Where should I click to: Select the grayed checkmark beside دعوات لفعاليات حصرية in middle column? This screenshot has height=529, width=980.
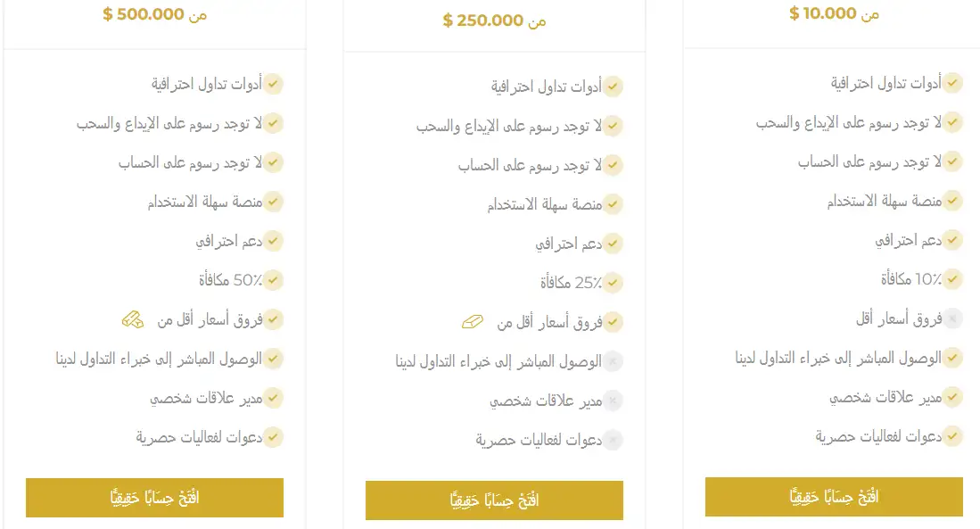(613, 440)
